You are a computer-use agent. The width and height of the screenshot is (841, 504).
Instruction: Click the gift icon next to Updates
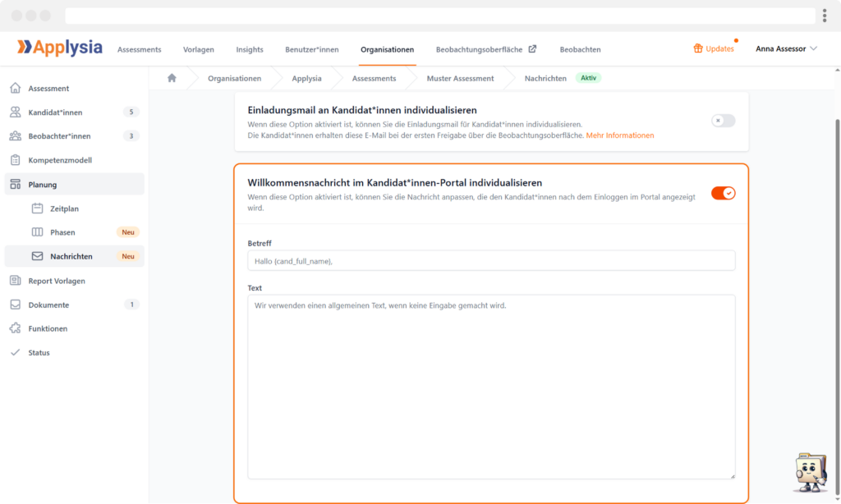coord(698,48)
